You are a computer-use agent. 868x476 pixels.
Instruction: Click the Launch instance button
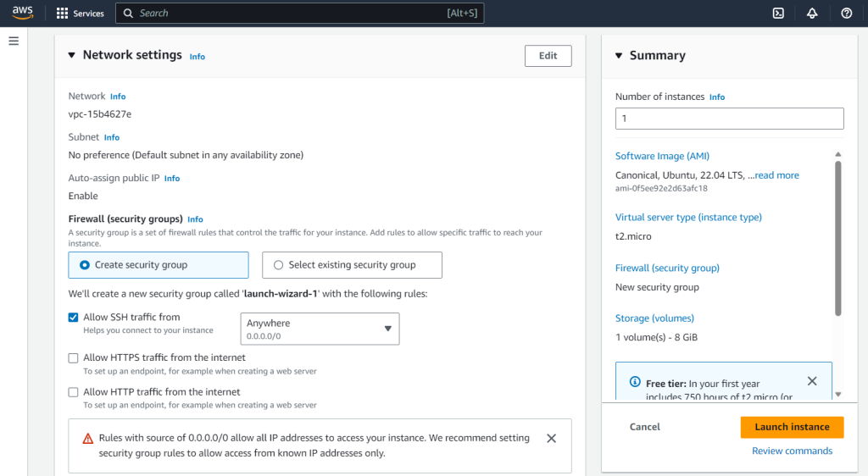792,427
